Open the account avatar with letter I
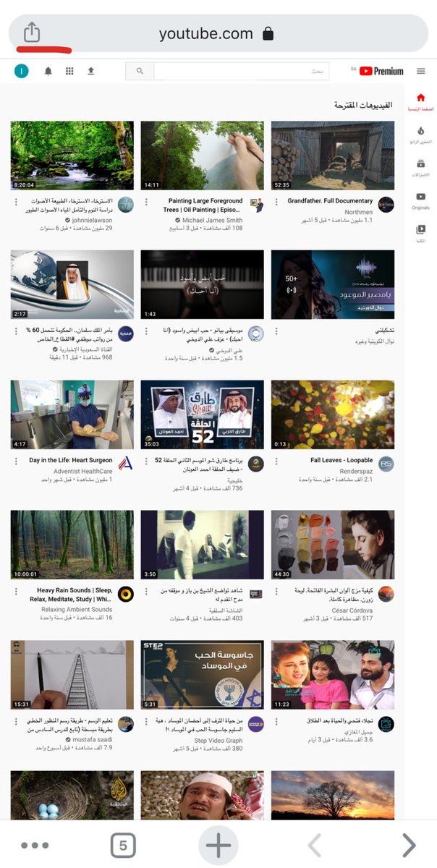Viewport: 437px width, 868px height. click(22, 71)
